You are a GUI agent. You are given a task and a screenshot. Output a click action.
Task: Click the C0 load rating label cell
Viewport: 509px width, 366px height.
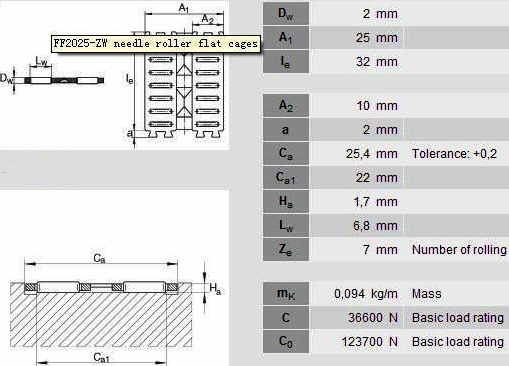point(286,342)
